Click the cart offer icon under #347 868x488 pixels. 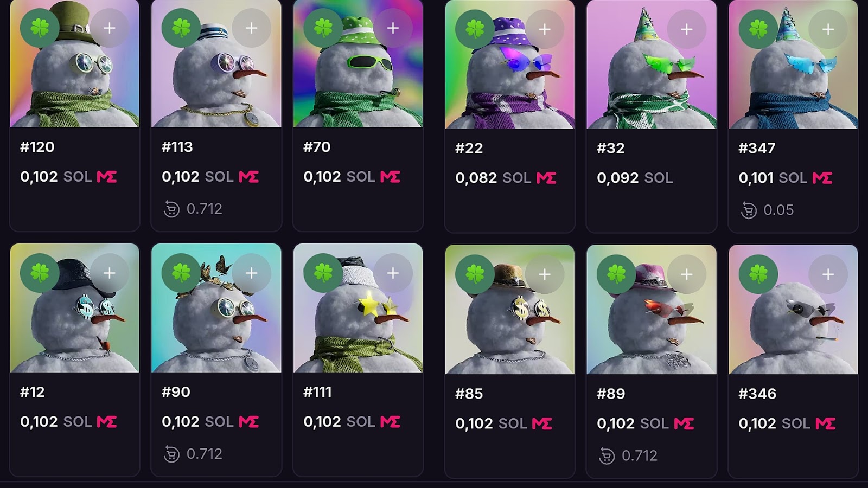tap(749, 210)
